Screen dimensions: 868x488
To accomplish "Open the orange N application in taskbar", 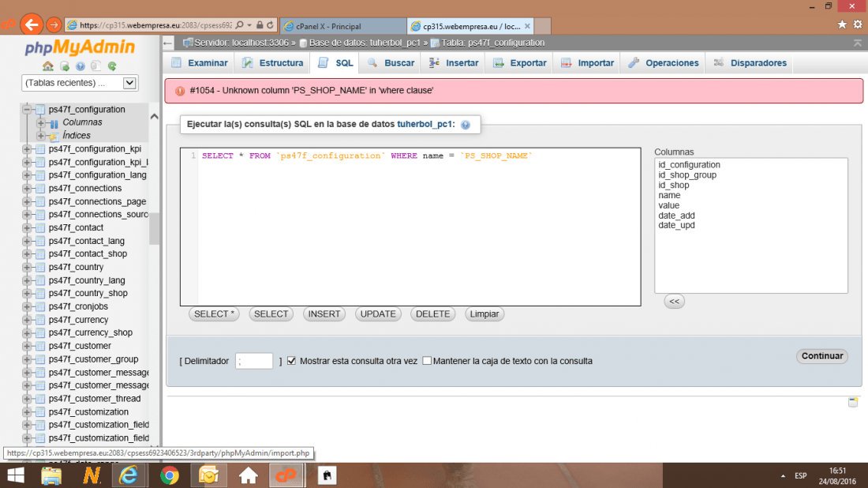I will [x=92, y=475].
